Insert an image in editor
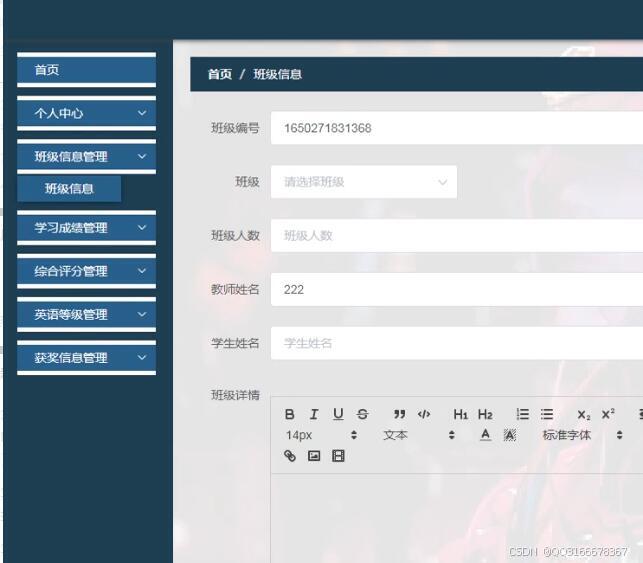Viewport: 643px width, 563px height. click(x=314, y=456)
